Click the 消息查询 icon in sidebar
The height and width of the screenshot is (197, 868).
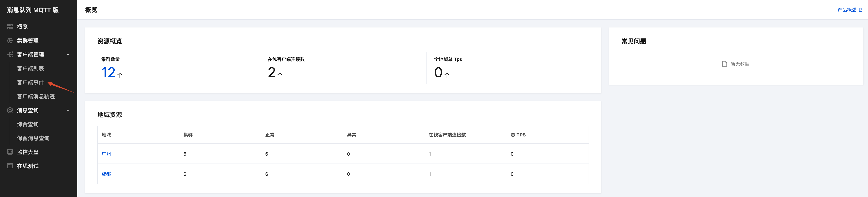coord(10,110)
